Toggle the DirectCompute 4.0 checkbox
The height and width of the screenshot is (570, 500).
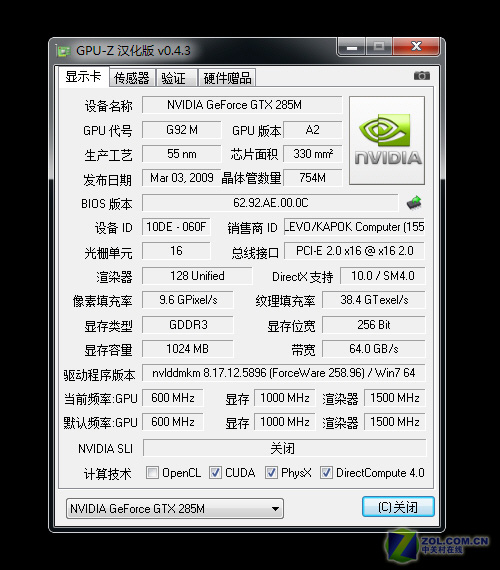pyautogui.click(x=326, y=473)
